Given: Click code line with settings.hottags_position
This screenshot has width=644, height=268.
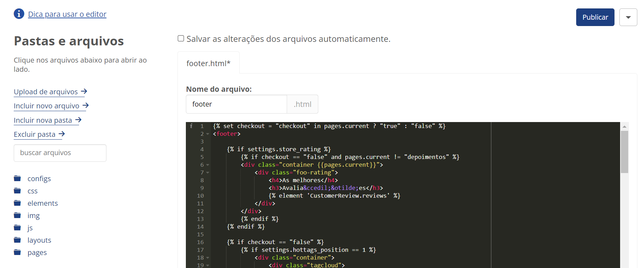Looking at the screenshot, I should tap(308, 250).
